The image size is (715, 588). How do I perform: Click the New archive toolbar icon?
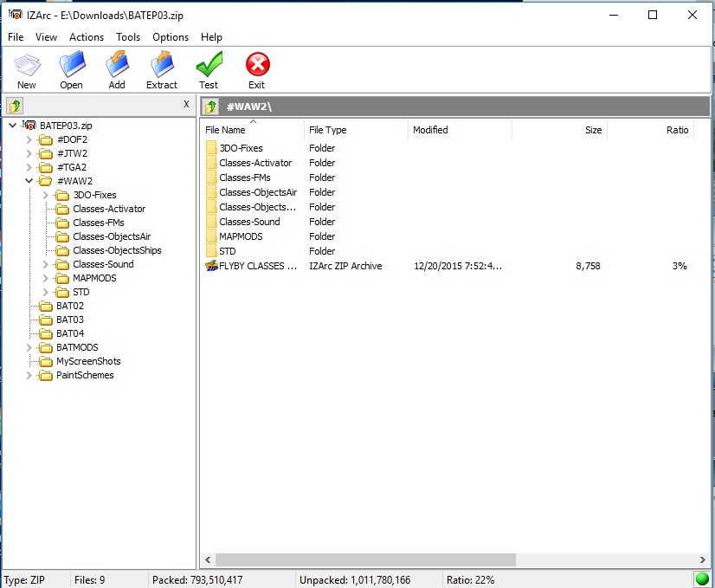point(27,65)
